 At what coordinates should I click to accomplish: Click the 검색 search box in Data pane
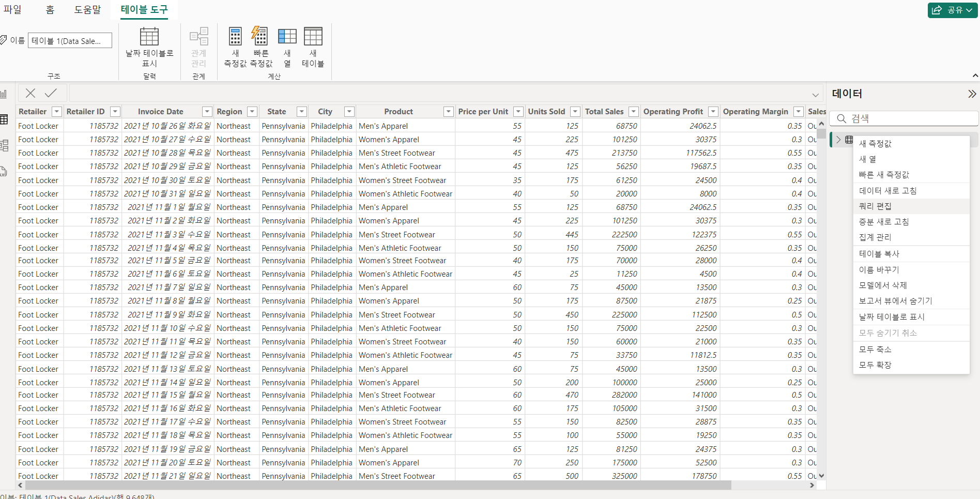coord(904,118)
